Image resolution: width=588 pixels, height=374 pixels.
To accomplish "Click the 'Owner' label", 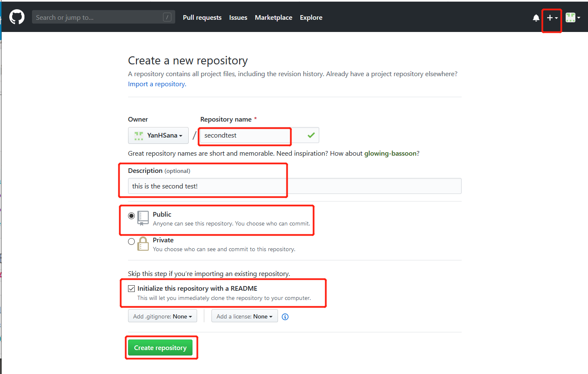I will click(138, 119).
